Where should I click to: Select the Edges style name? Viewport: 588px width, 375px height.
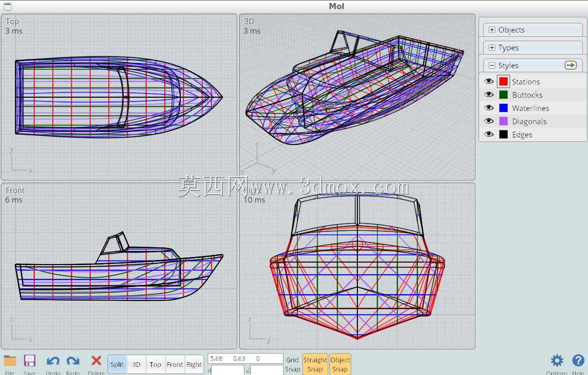[522, 135]
